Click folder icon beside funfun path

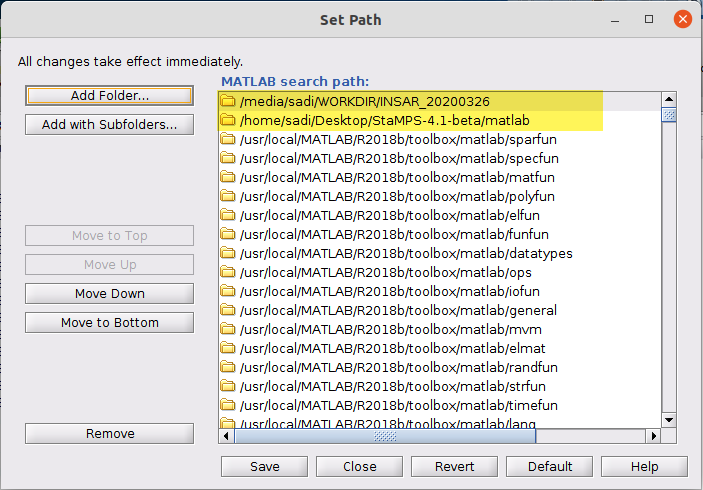(x=228, y=234)
